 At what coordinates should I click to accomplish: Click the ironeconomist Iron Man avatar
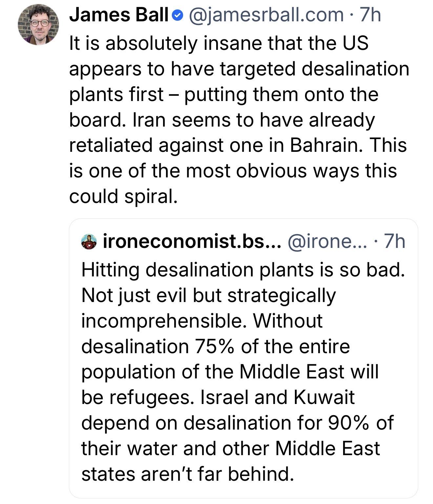pyautogui.click(x=89, y=242)
